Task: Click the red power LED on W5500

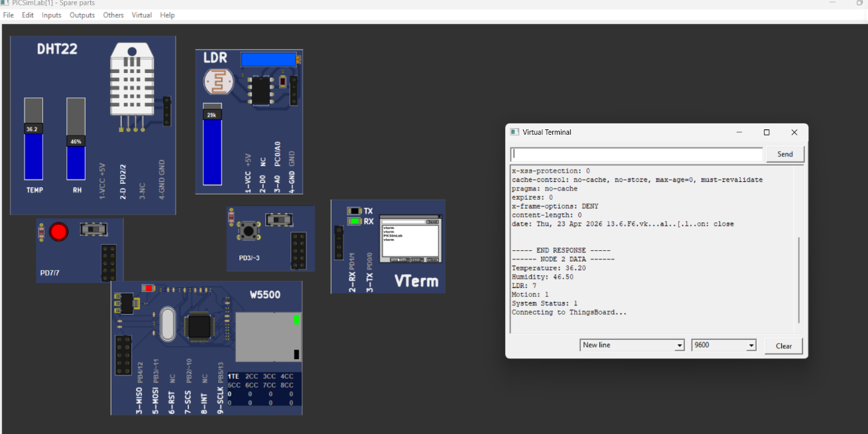Action: pyautogui.click(x=149, y=288)
